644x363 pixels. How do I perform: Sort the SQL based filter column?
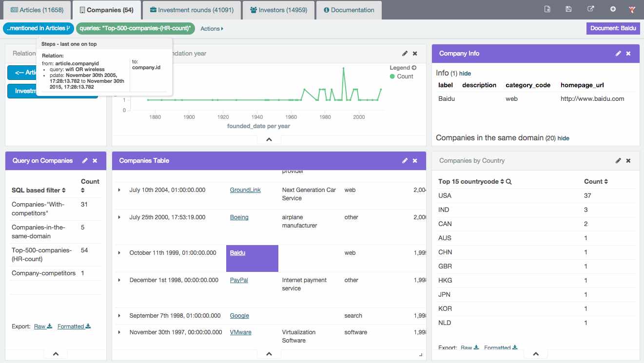coord(63,191)
